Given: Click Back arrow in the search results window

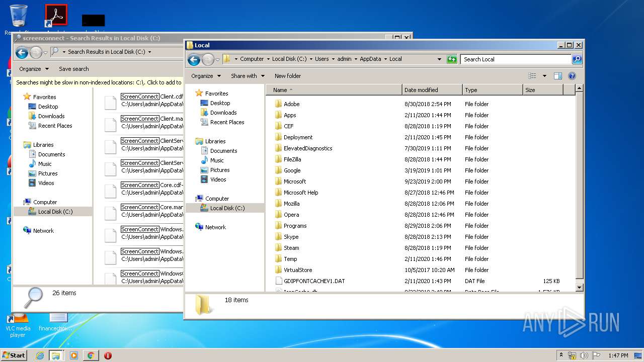Looking at the screenshot, I should (22, 52).
